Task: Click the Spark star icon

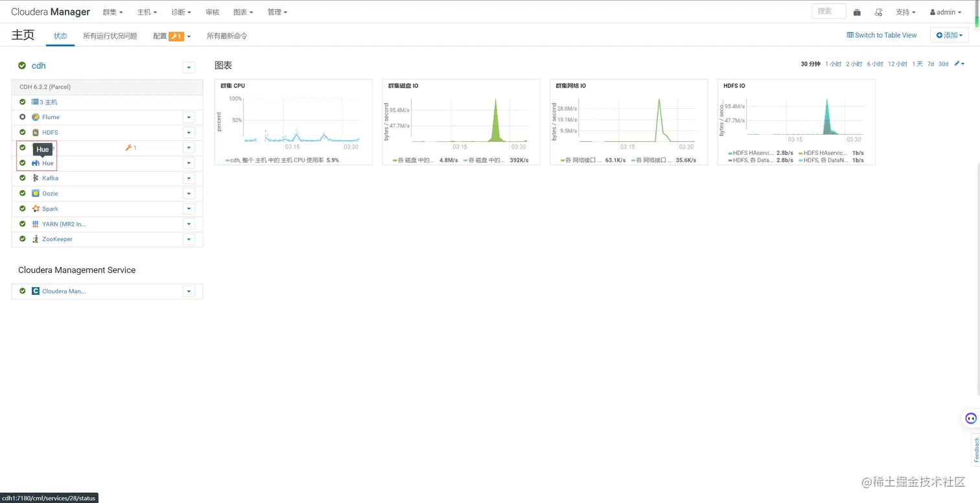Action: click(36, 209)
